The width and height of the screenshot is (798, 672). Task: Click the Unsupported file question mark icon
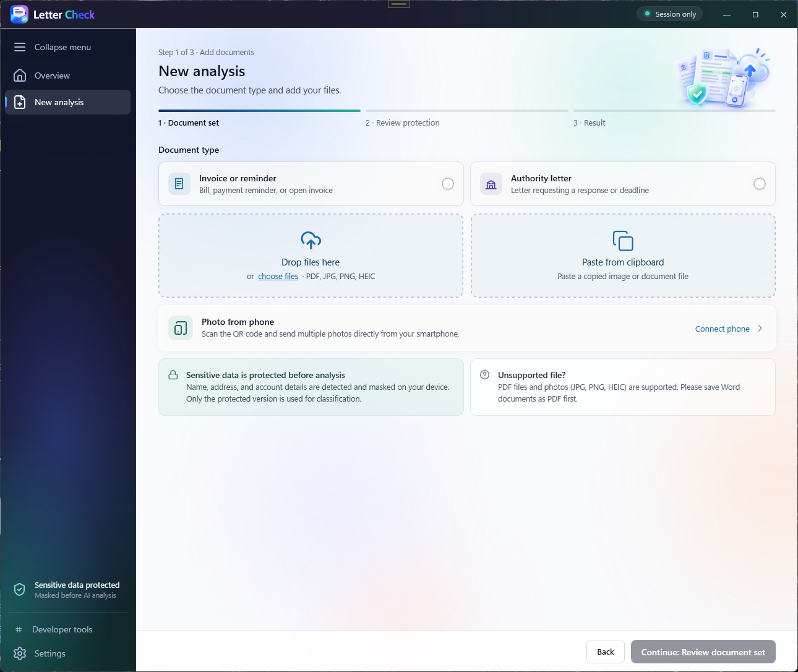point(485,375)
